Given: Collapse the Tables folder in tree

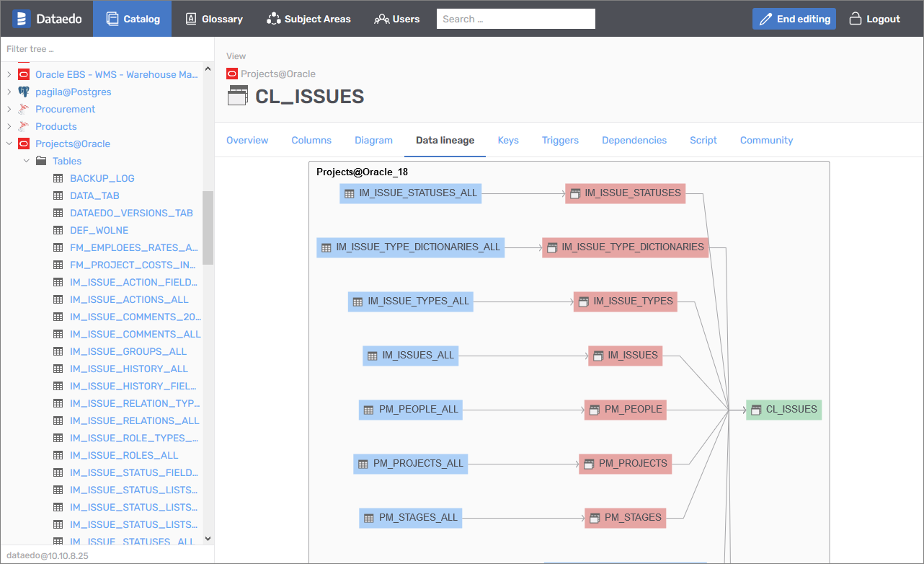Looking at the screenshot, I should 27,162.
